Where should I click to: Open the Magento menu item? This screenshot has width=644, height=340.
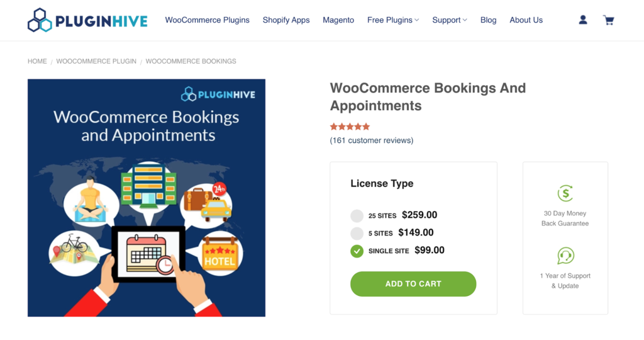coord(338,20)
